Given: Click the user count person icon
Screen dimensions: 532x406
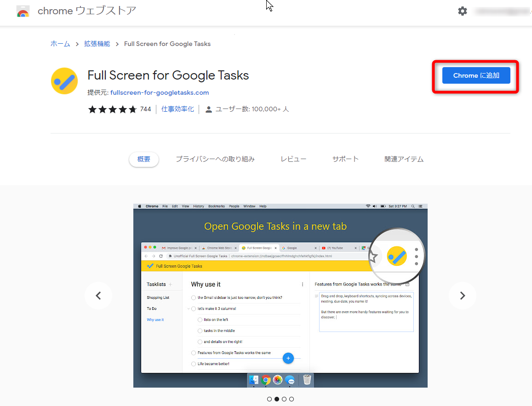Looking at the screenshot, I should [x=209, y=109].
